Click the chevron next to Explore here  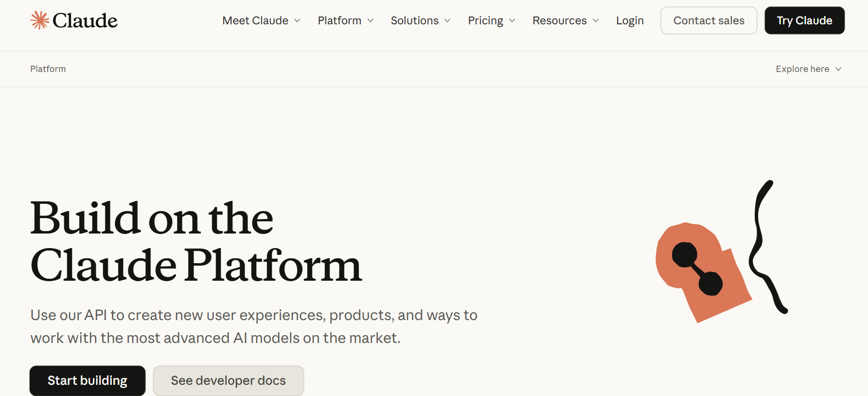click(838, 69)
